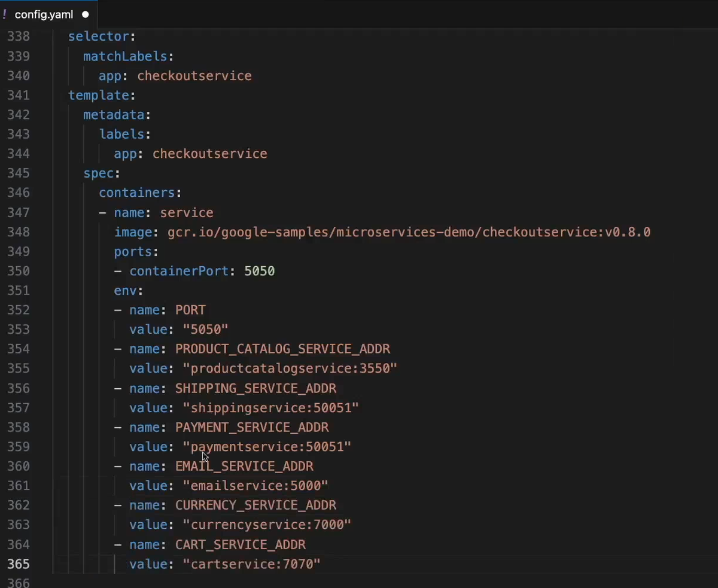
Task: Click PAYMENT_SERVICE_ADDR env name
Action: pyautogui.click(x=252, y=427)
